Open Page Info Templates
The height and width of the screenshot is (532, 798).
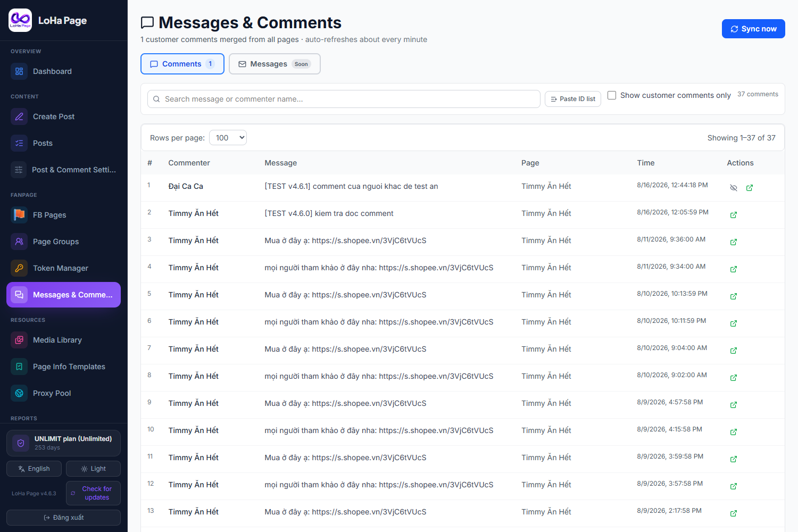click(63, 367)
